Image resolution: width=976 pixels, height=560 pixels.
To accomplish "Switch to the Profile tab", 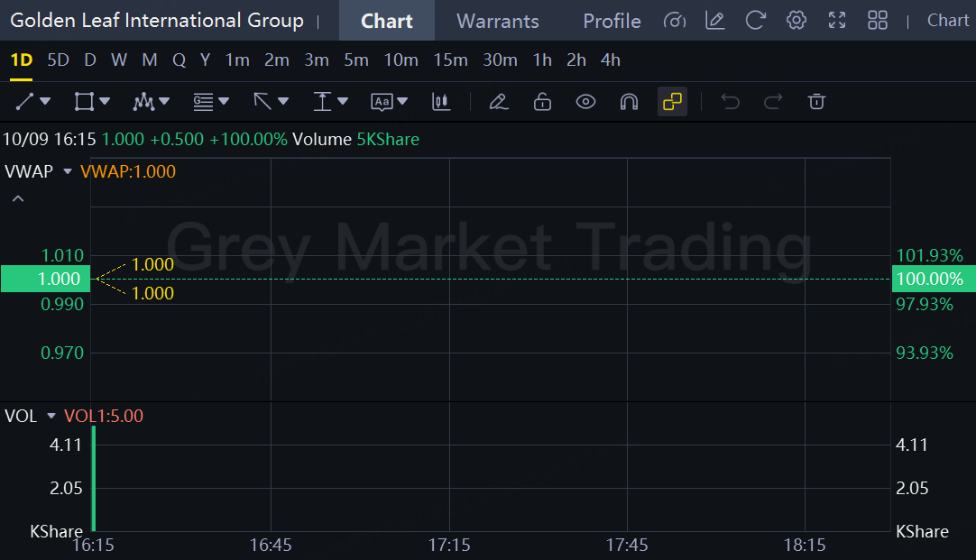I will pyautogui.click(x=612, y=21).
